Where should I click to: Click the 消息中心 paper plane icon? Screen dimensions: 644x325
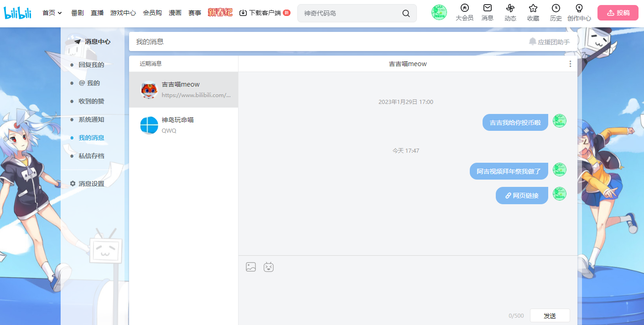[78, 41]
